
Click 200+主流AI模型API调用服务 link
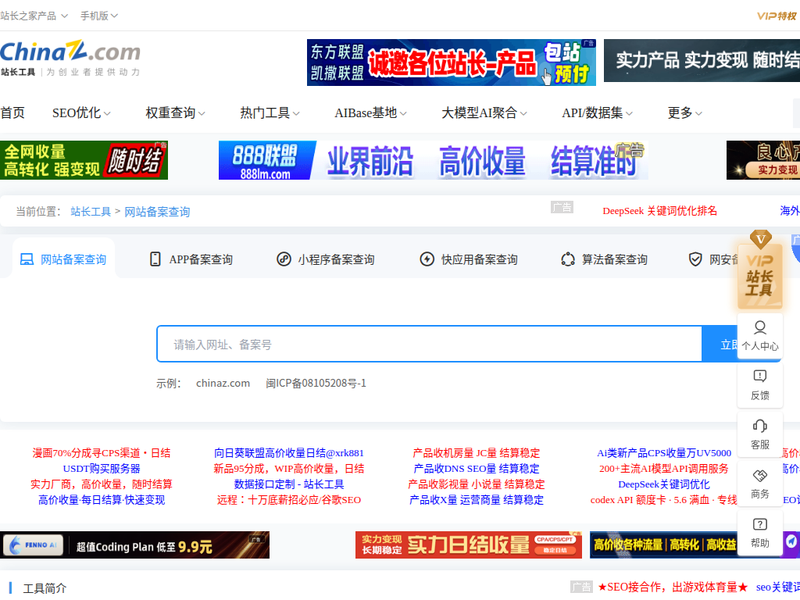[x=664, y=468]
